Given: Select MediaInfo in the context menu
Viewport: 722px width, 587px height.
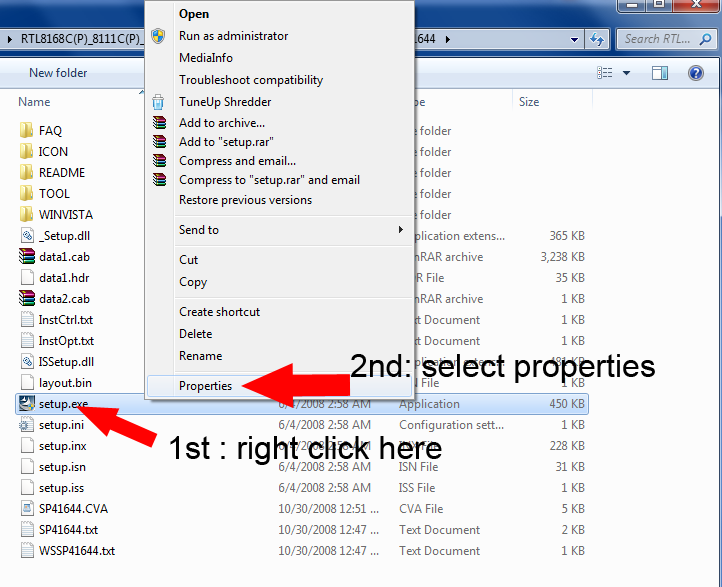Looking at the screenshot, I should (x=206, y=58).
